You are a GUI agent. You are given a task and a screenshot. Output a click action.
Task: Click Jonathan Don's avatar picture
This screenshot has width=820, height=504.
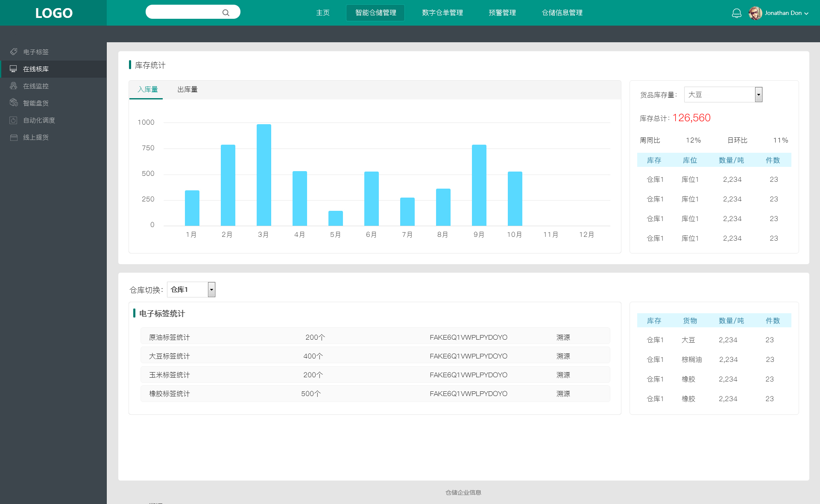[755, 13]
